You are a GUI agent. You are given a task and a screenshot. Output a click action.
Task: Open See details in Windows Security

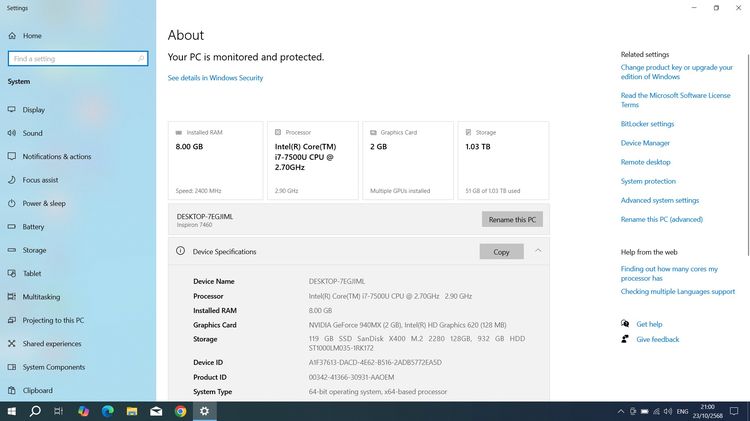[215, 78]
